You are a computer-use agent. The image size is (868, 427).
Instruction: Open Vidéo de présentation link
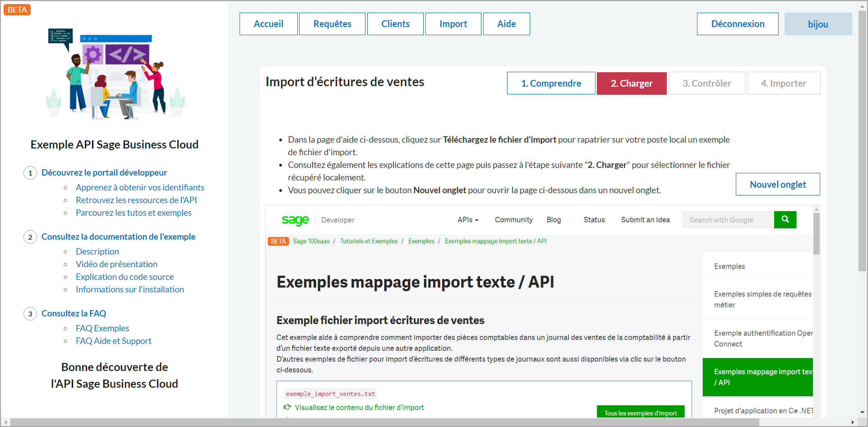(x=116, y=264)
